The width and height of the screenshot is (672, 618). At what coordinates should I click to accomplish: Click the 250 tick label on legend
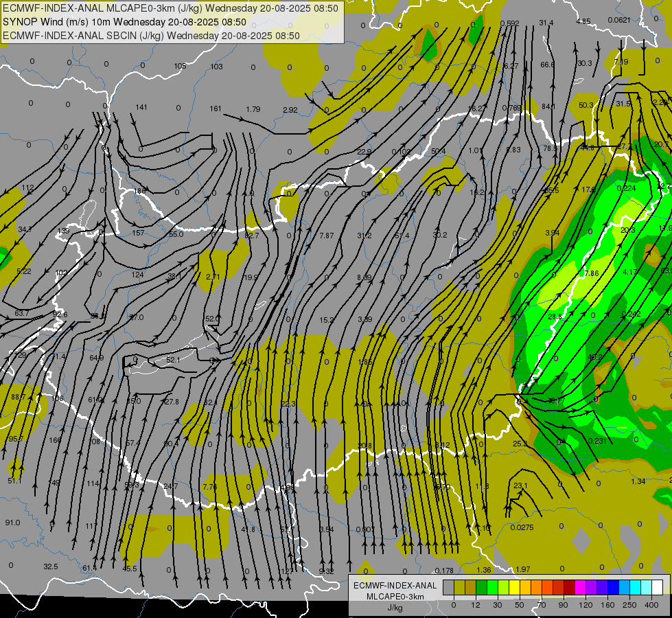coord(629,605)
